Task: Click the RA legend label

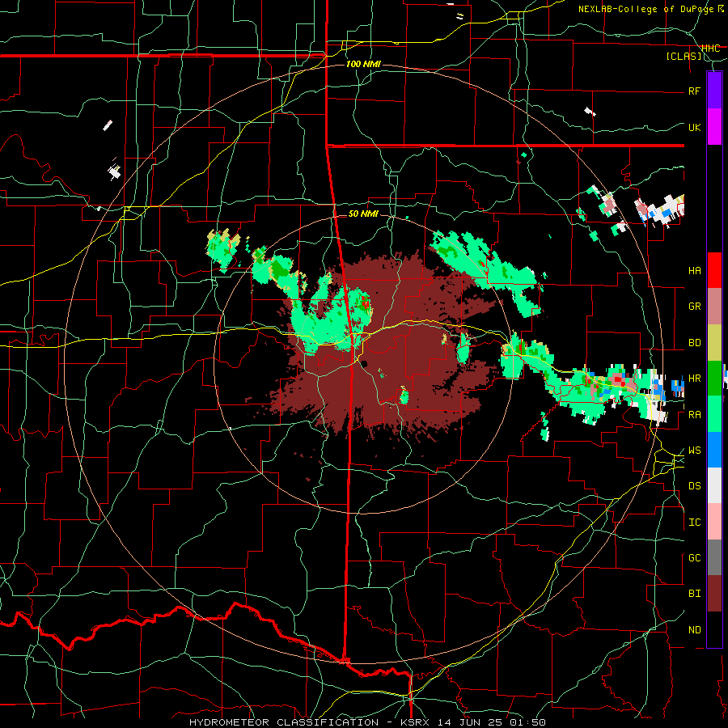Action: pyautogui.click(x=695, y=415)
